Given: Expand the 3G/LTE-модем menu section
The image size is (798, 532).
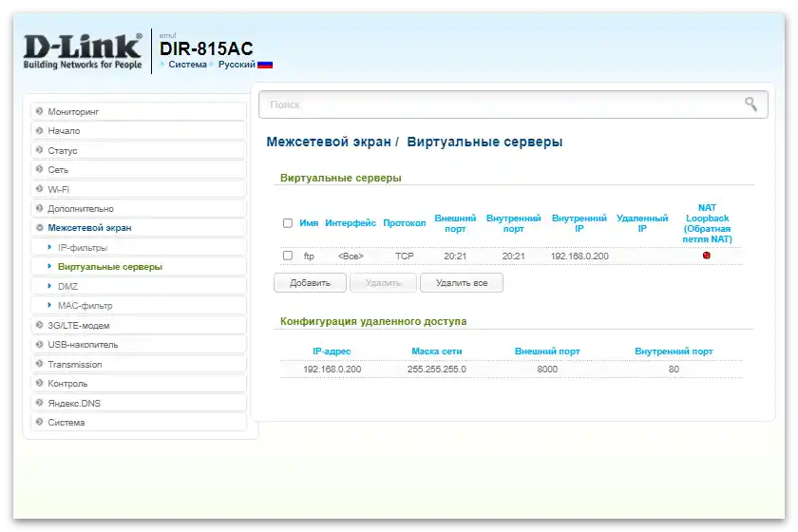Looking at the screenshot, I should click(x=139, y=325).
